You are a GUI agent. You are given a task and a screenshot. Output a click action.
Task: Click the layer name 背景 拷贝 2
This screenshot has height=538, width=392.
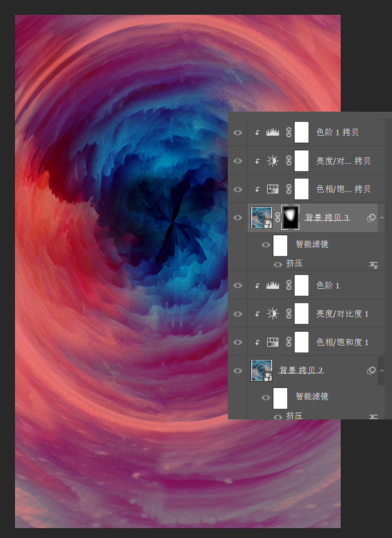pos(301,370)
